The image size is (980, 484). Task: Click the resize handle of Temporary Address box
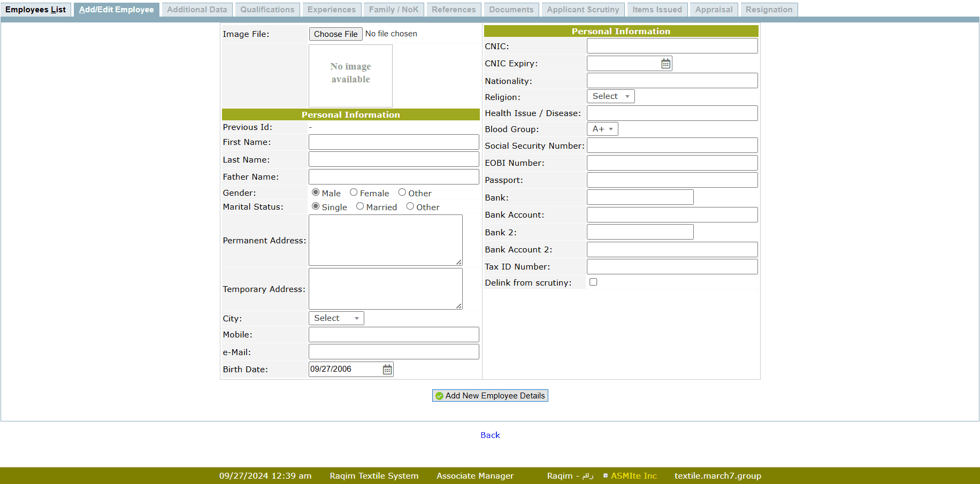(x=459, y=306)
